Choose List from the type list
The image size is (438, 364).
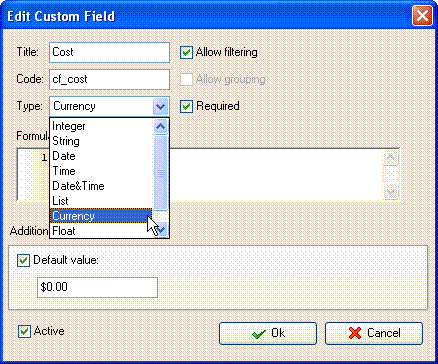tap(101, 201)
